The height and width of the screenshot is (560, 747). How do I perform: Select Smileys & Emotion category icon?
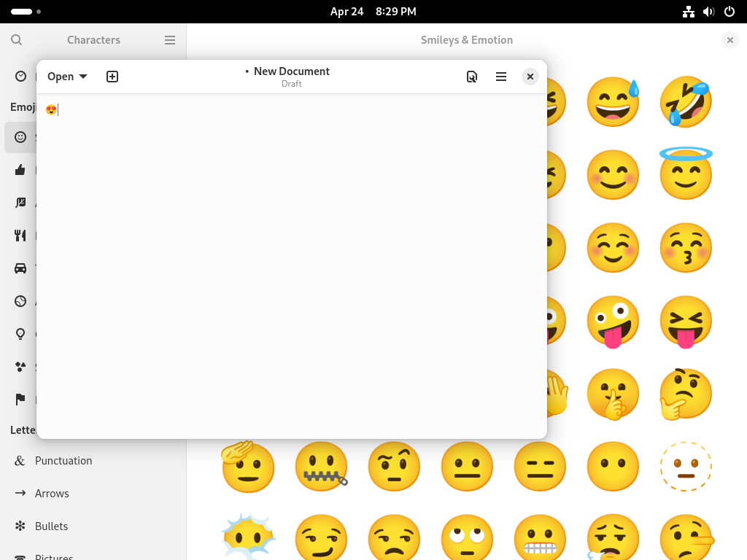(20, 137)
